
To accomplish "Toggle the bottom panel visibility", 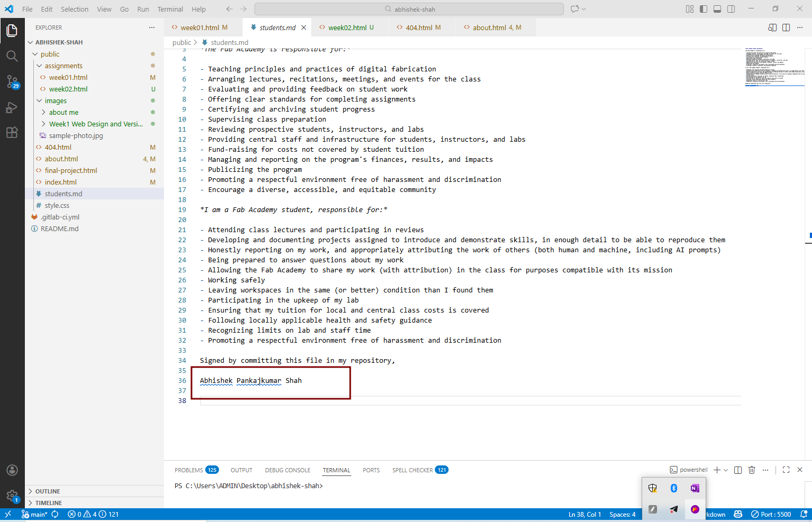I will click(717, 9).
